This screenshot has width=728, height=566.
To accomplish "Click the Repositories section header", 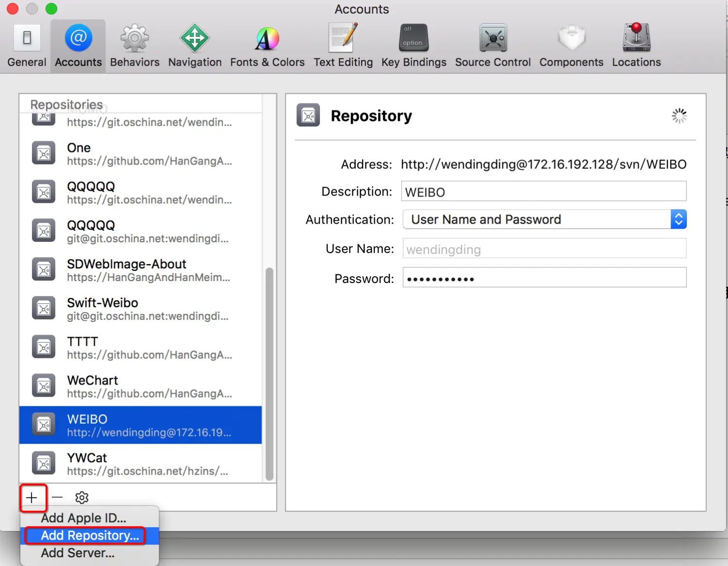I will (x=66, y=104).
